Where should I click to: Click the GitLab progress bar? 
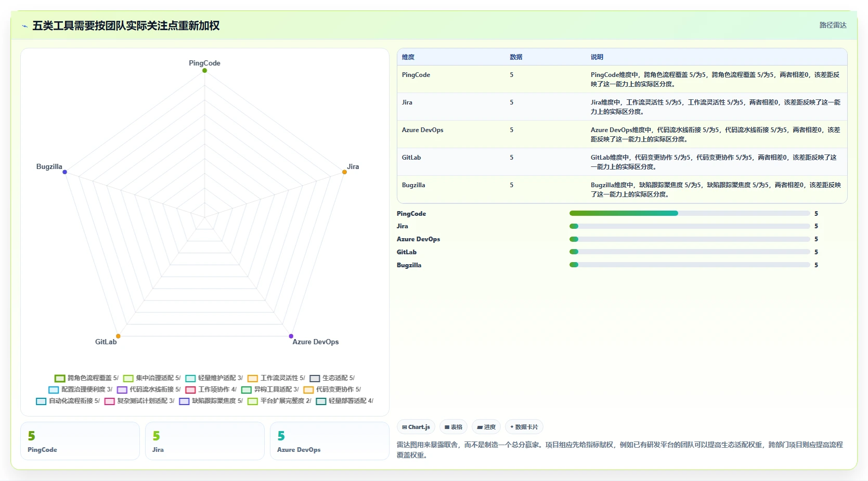(x=690, y=252)
